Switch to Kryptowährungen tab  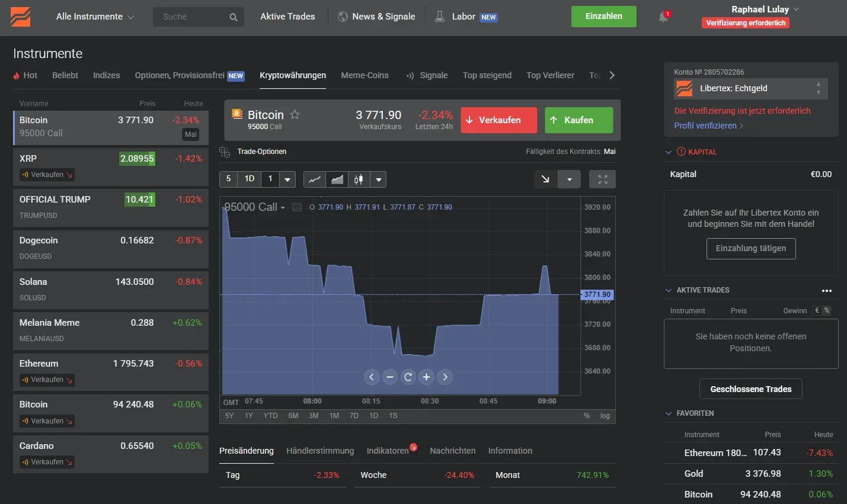click(x=293, y=76)
